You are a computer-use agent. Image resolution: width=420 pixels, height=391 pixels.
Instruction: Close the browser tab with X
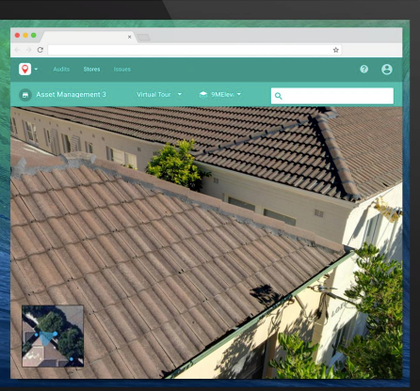[129, 37]
